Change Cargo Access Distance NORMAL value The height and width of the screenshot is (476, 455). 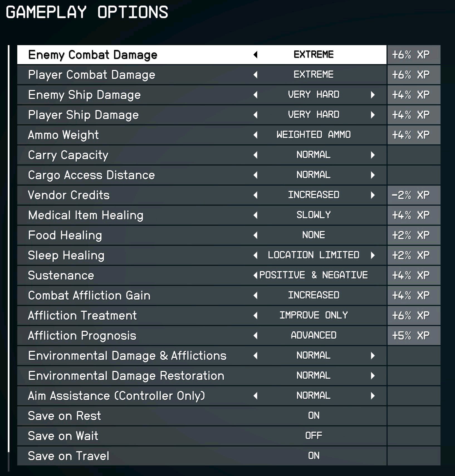[314, 175]
